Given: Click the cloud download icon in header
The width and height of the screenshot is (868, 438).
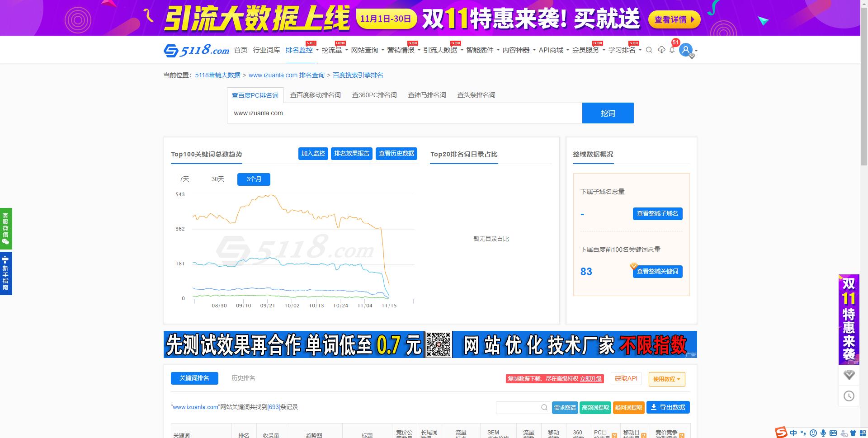Looking at the screenshot, I should click(661, 50).
